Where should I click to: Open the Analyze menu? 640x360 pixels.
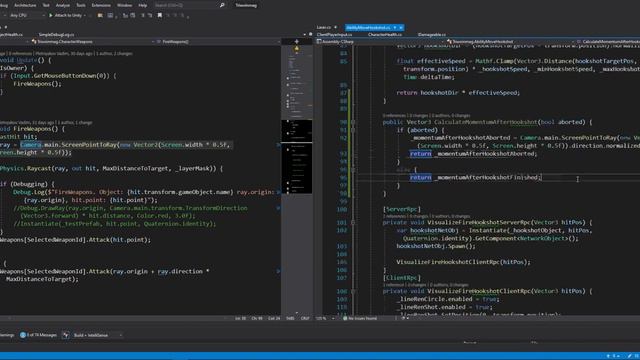point(62,5)
